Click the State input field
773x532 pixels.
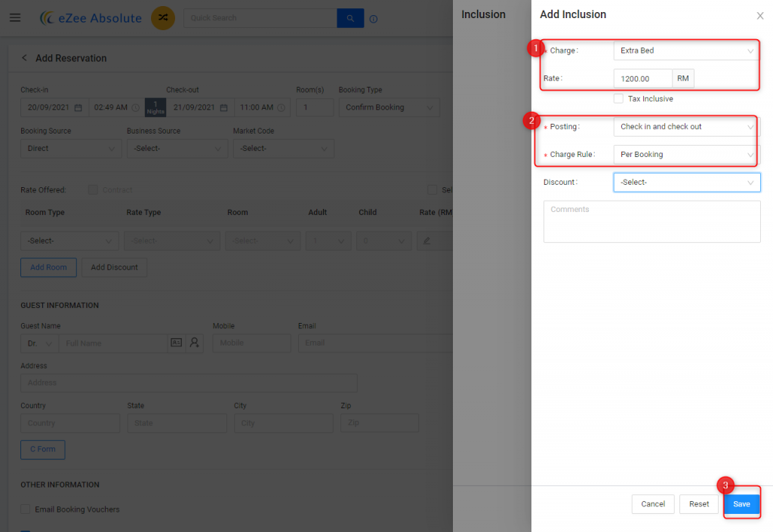click(x=177, y=423)
